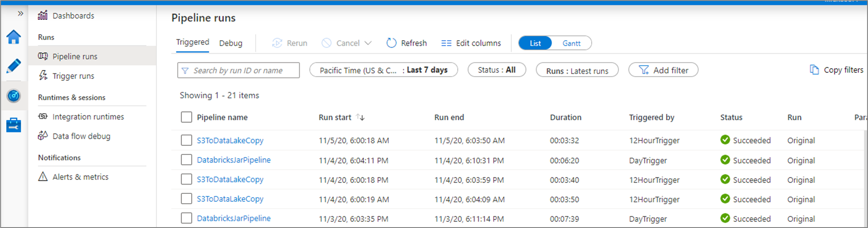This screenshot has height=228, width=868.
Task: Open the Manage toolbox icon
Action: tap(13, 125)
